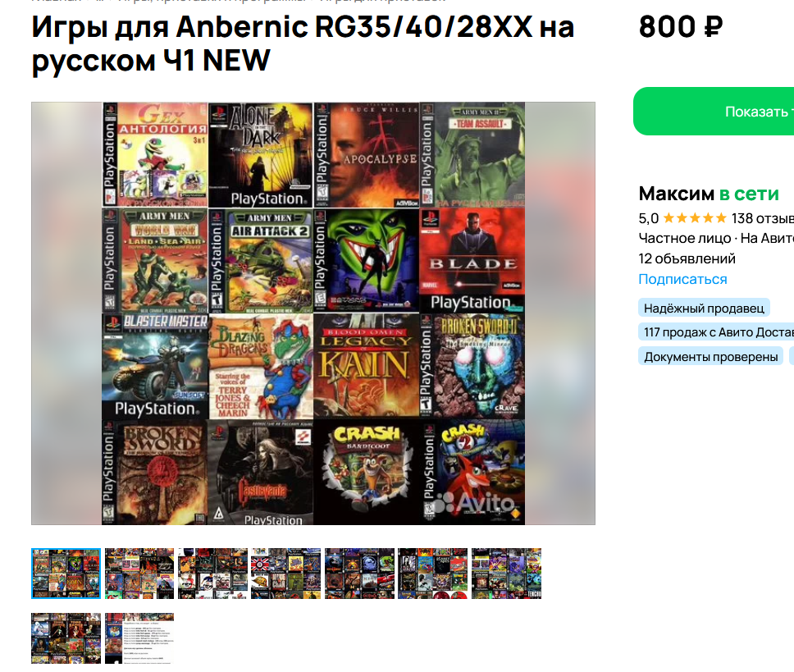
Task: Open seller profile Максим
Action: 676,194
